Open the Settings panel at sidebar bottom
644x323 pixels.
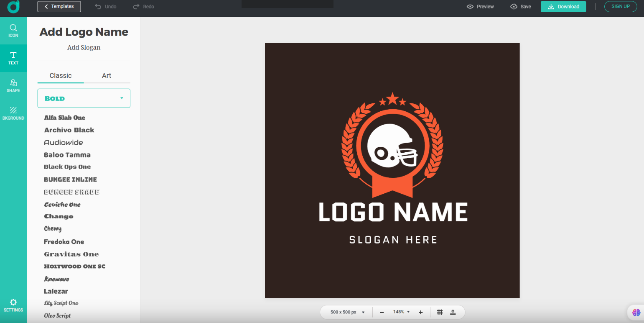(x=13, y=305)
